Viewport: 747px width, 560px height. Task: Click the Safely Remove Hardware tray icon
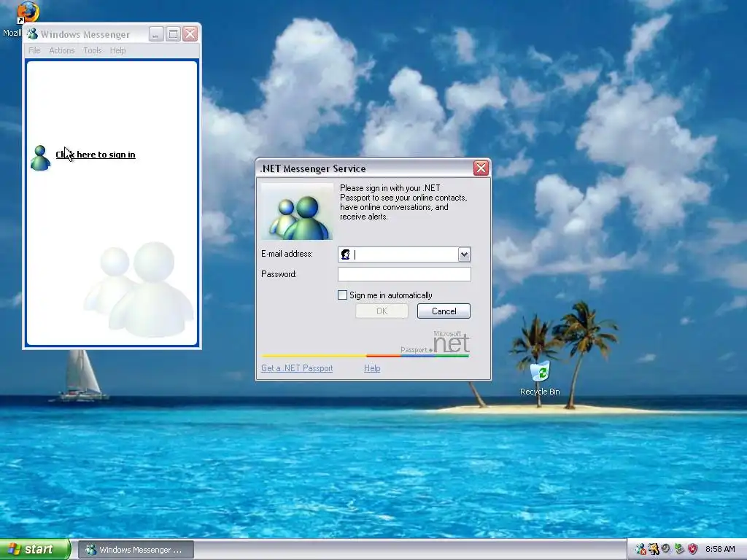coord(679,549)
